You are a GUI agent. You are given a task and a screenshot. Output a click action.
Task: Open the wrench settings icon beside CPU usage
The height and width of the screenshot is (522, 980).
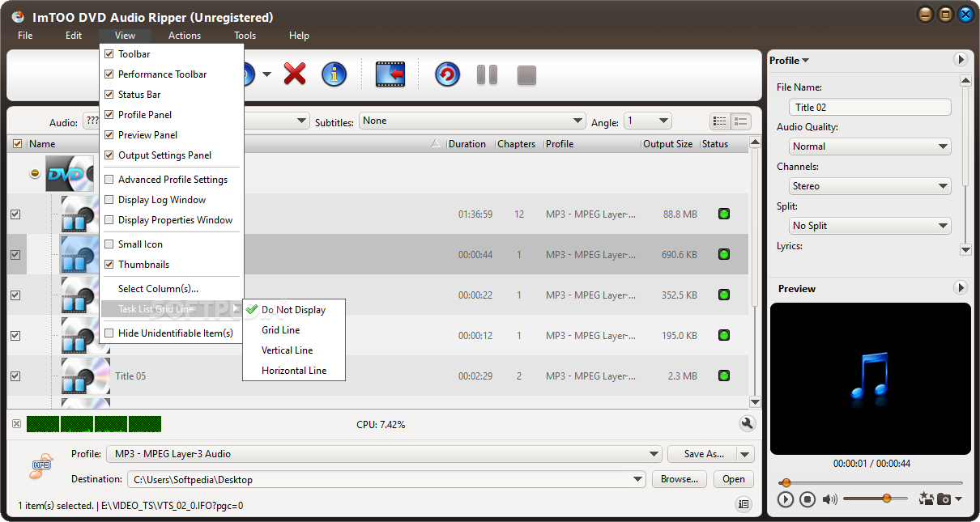[x=747, y=423]
